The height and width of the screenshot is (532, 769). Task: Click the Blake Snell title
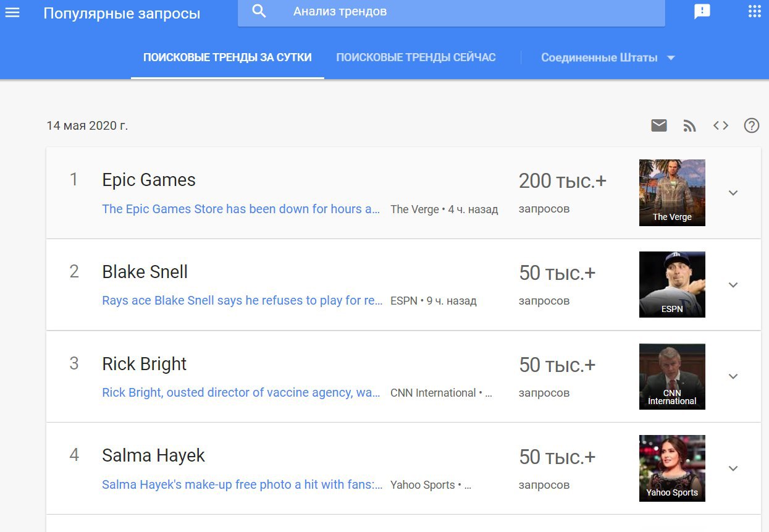(x=145, y=272)
